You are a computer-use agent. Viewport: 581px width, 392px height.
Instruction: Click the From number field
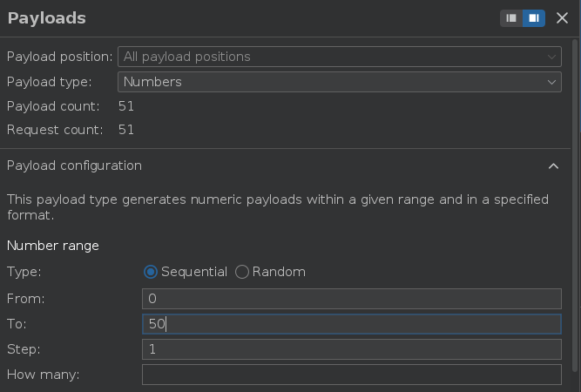pos(351,299)
